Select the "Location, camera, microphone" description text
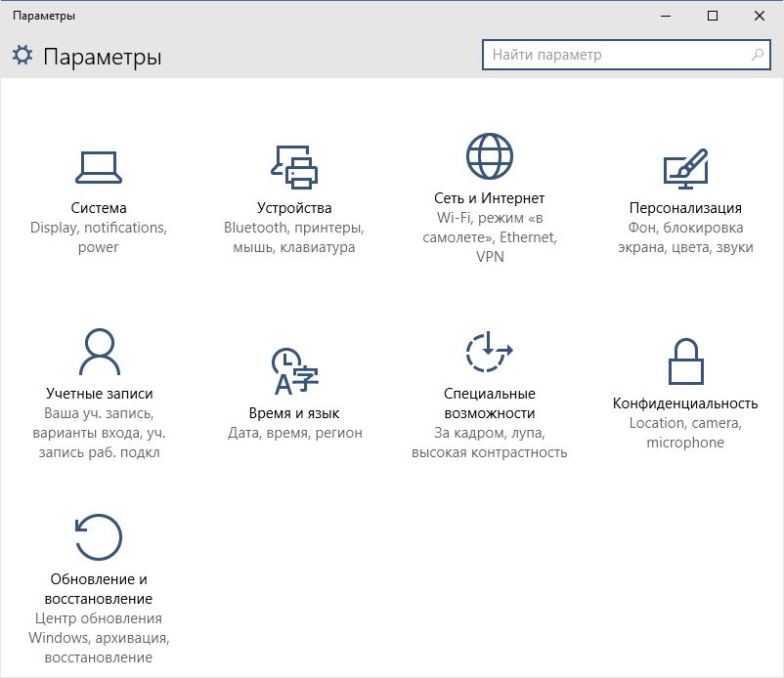Screen dimensions: 784x678 pos(685,433)
